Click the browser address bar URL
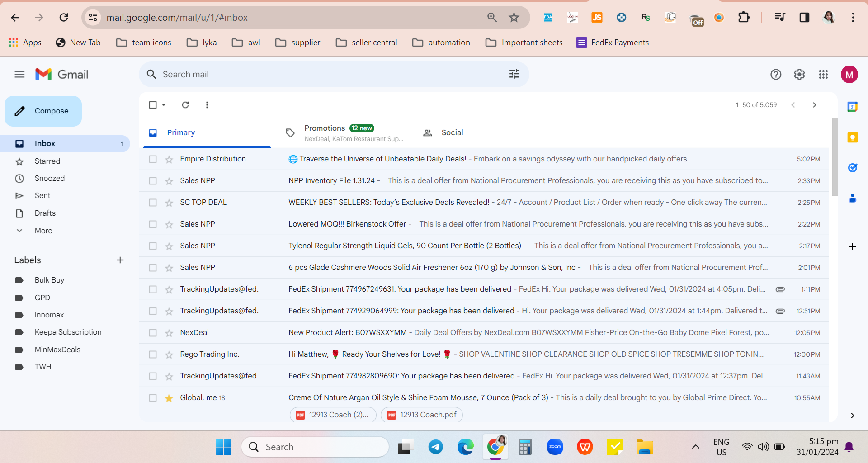The height and width of the screenshot is (463, 868). [x=177, y=18]
